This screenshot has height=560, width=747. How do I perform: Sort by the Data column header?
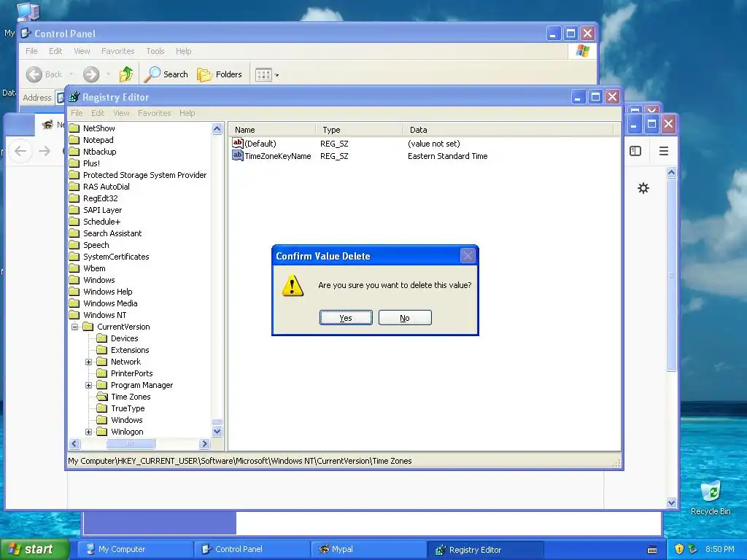click(x=508, y=130)
